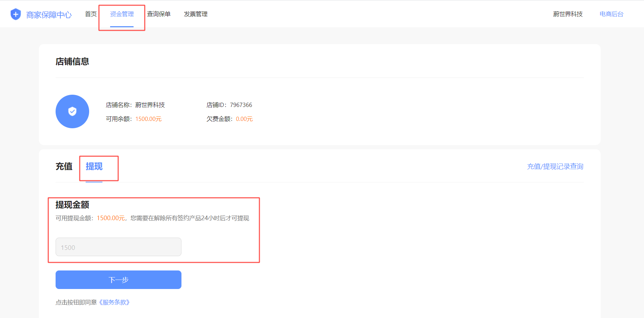Screen dimensions: 644x318
Task: Click the withdrawal amount input field
Action: (119, 247)
